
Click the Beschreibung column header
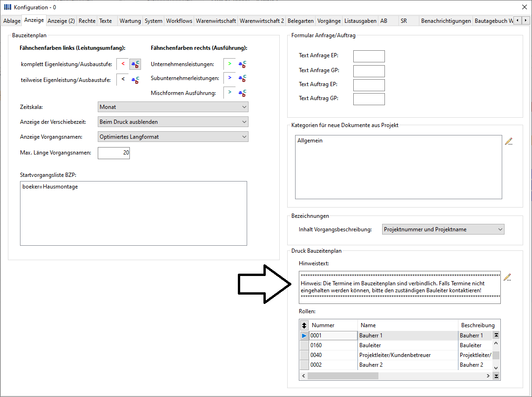point(478,325)
